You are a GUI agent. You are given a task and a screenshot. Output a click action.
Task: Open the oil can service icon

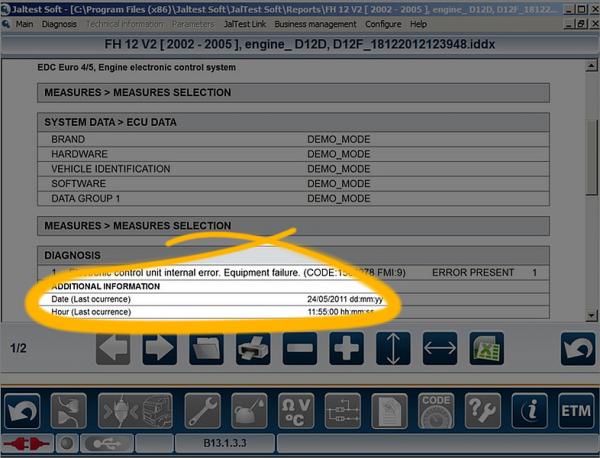pyautogui.click(x=249, y=411)
